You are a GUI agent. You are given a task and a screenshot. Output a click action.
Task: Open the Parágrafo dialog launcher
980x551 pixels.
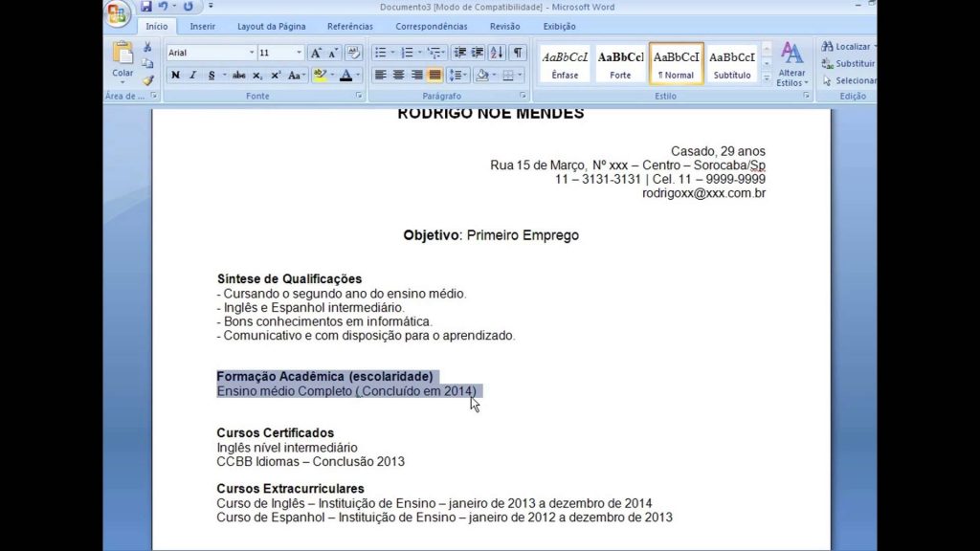523,96
